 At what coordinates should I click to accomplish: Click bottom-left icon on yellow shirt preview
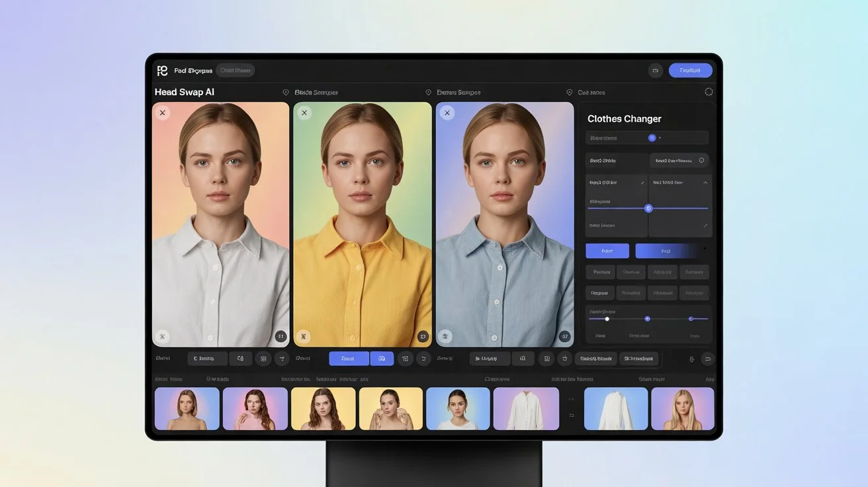click(x=304, y=336)
